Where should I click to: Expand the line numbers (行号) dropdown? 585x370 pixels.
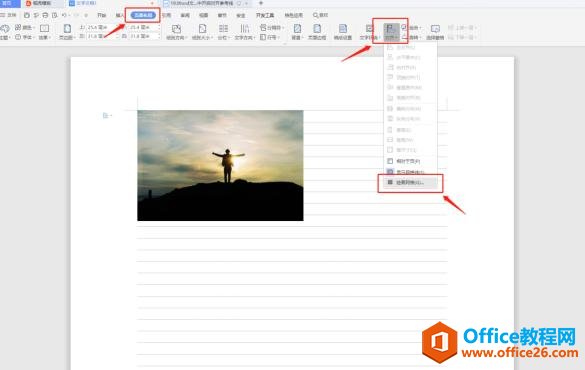pyautogui.click(x=270, y=37)
